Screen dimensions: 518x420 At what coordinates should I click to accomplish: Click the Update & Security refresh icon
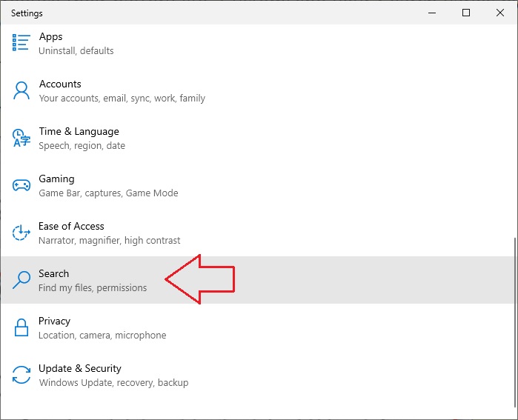[x=22, y=375]
